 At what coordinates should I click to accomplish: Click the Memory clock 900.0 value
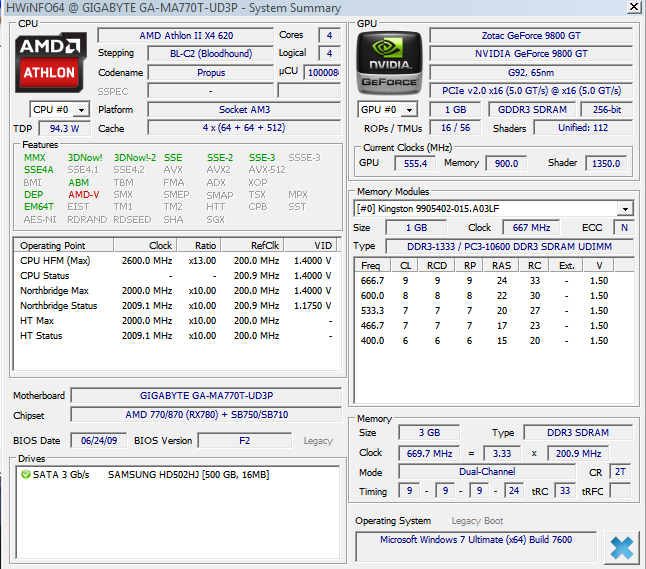tap(506, 164)
